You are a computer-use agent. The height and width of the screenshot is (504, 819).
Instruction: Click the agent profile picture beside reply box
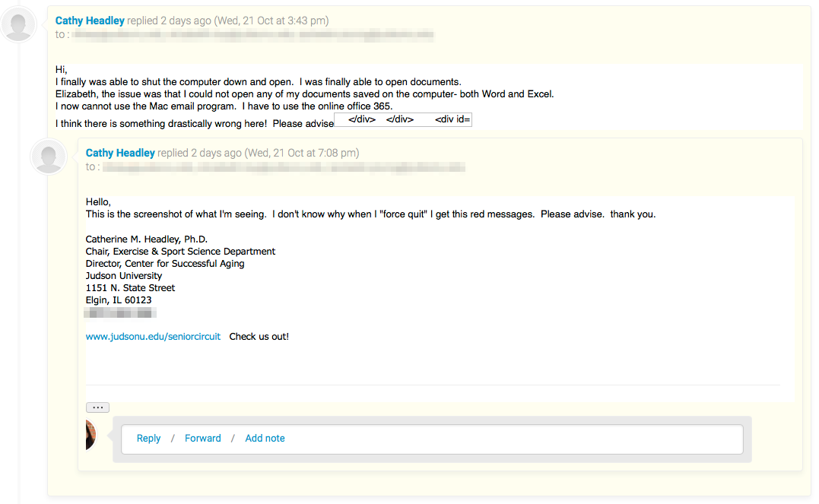click(91, 435)
